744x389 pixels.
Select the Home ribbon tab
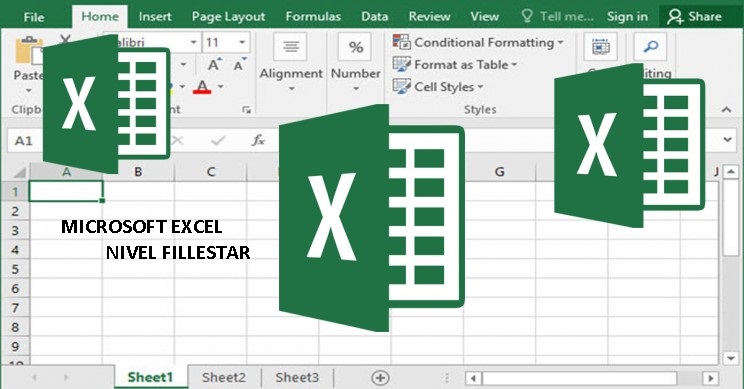pyautogui.click(x=100, y=17)
